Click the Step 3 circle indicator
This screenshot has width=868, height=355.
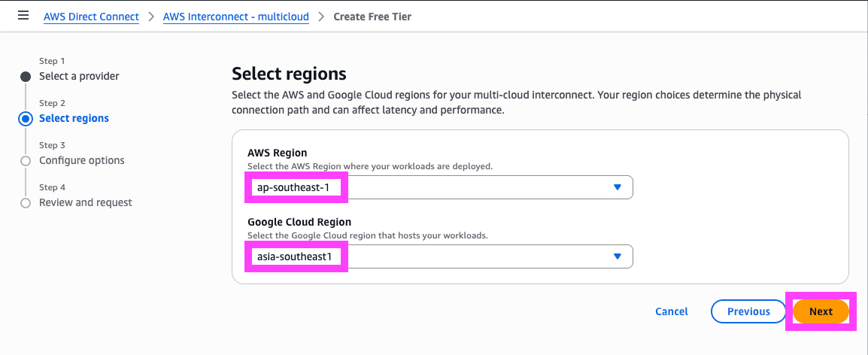click(x=26, y=161)
